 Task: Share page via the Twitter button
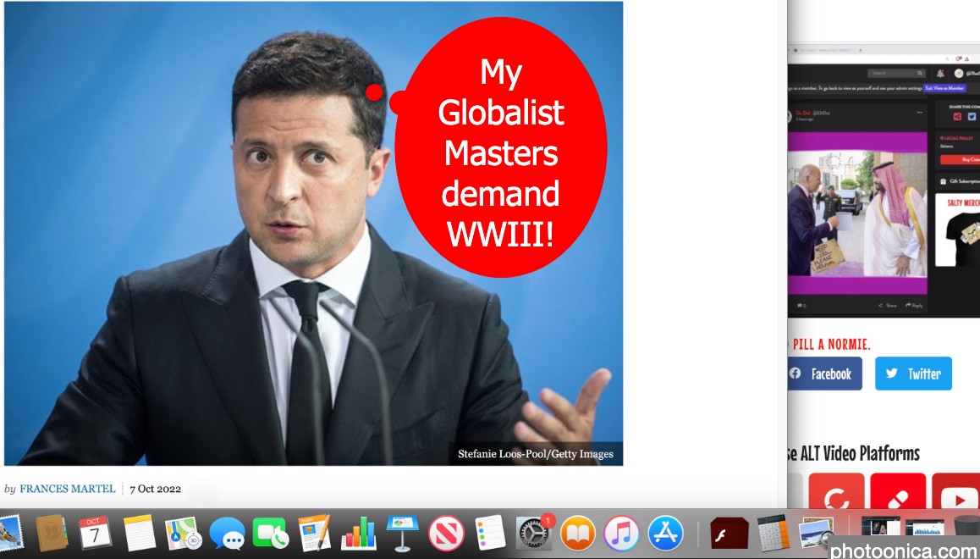click(913, 374)
